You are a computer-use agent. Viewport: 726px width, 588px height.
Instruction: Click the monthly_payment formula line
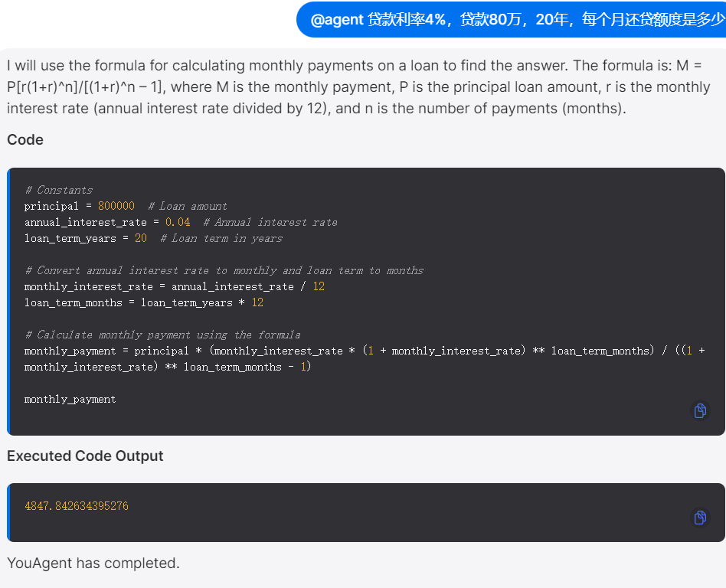tap(365, 359)
